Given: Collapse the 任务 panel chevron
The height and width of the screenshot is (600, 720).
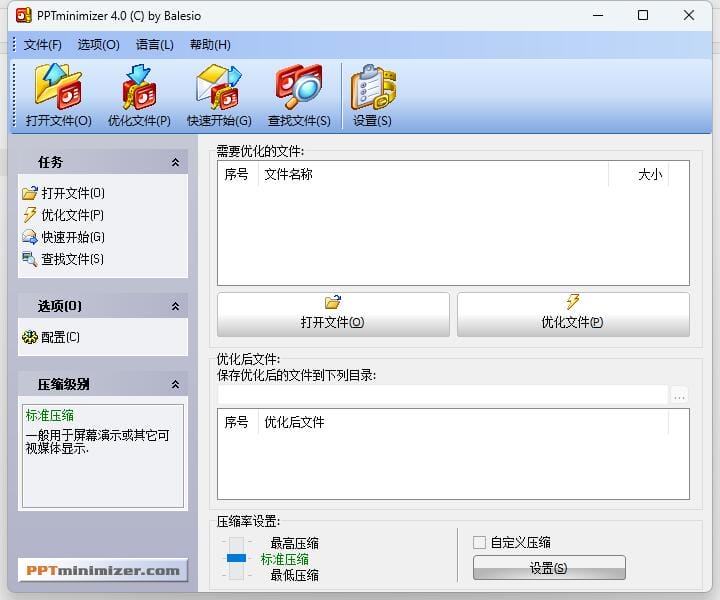Looking at the screenshot, I should pyautogui.click(x=175, y=162).
